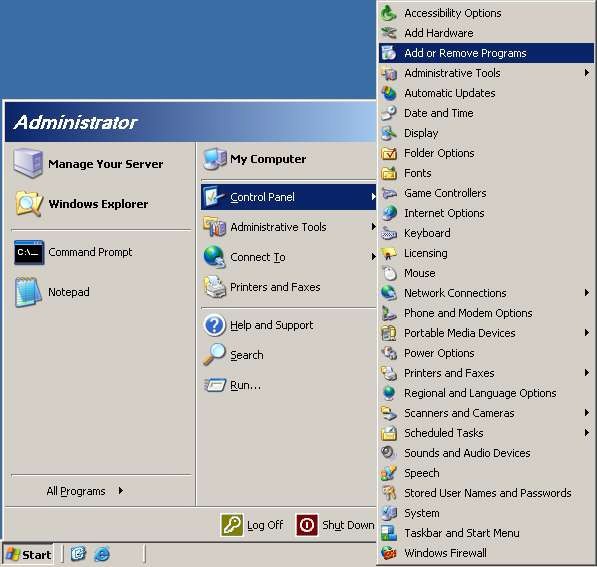Click the Stored User Names keys icon
The image size is (597, 567).
tap(389, 493)
